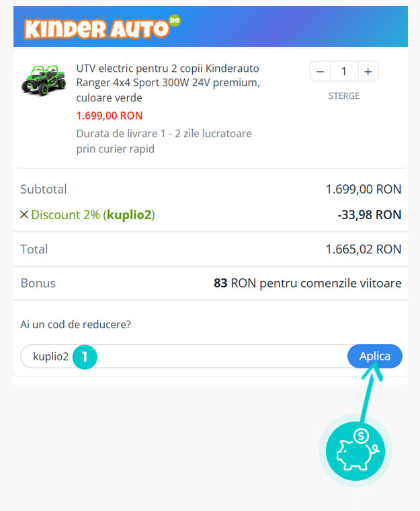The image size is (420, 511).
Task: Click STERGE to delete the product
Action: [x=343, y=96]
